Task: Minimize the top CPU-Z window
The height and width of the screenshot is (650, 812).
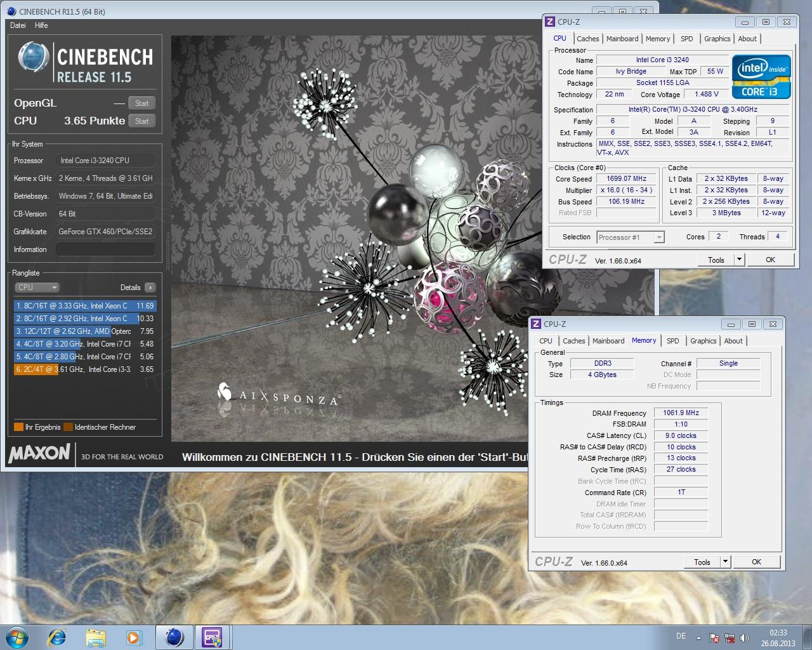Action: pyautogui.click(x=745, y=22)
